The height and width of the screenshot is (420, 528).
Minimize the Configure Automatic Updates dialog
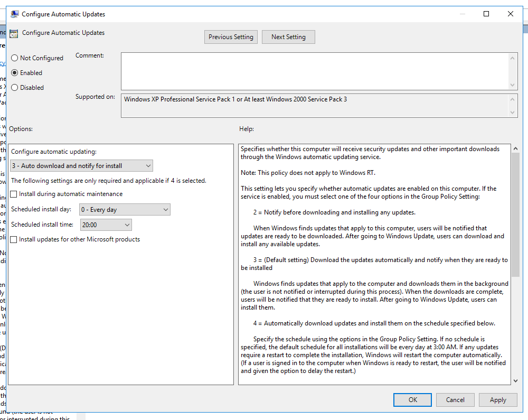[x=462, y=14]
